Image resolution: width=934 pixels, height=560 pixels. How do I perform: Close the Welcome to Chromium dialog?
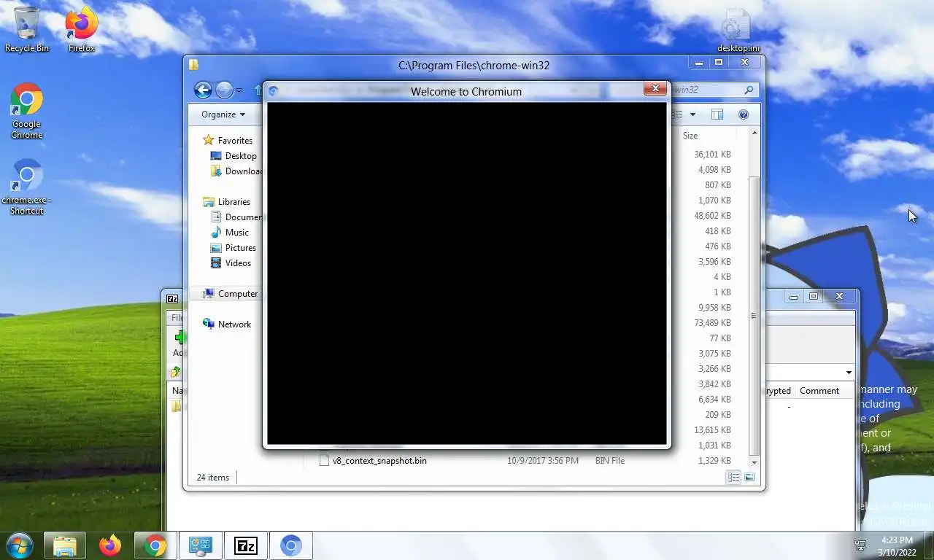click(655, 88)
